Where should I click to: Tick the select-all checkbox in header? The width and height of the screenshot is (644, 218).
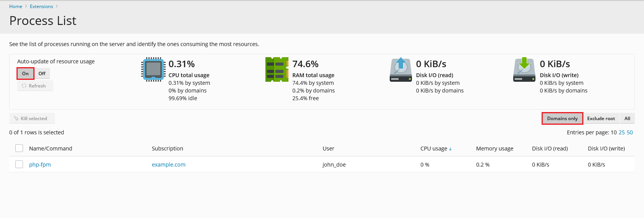pyautogui.click(x=19, y=149)
